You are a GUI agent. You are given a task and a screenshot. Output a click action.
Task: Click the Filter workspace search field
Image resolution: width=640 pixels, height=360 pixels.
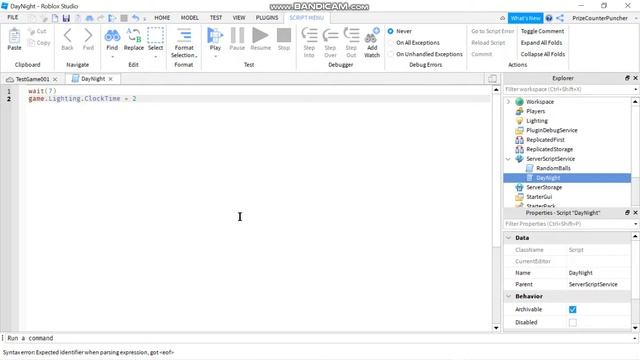(x=568, y=89)
